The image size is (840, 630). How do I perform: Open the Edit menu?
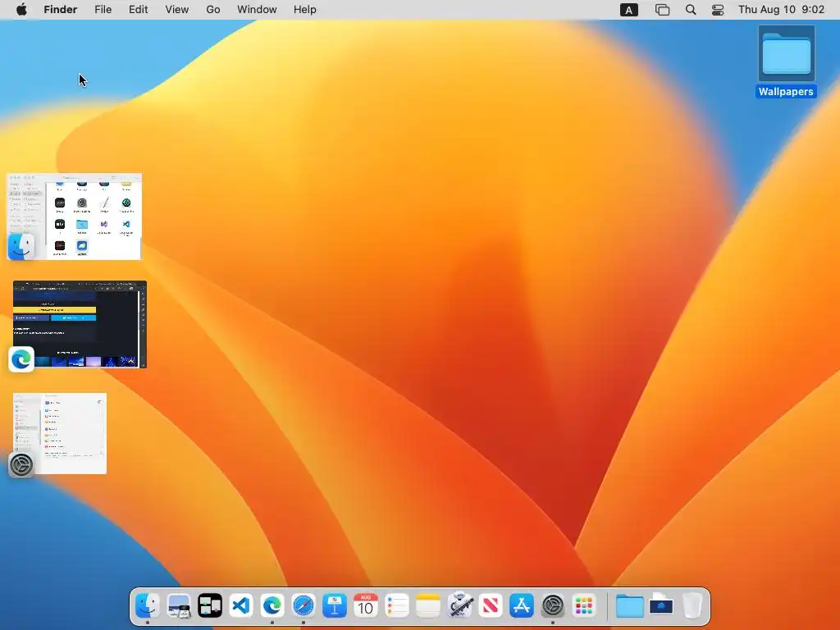click(138, 10)
